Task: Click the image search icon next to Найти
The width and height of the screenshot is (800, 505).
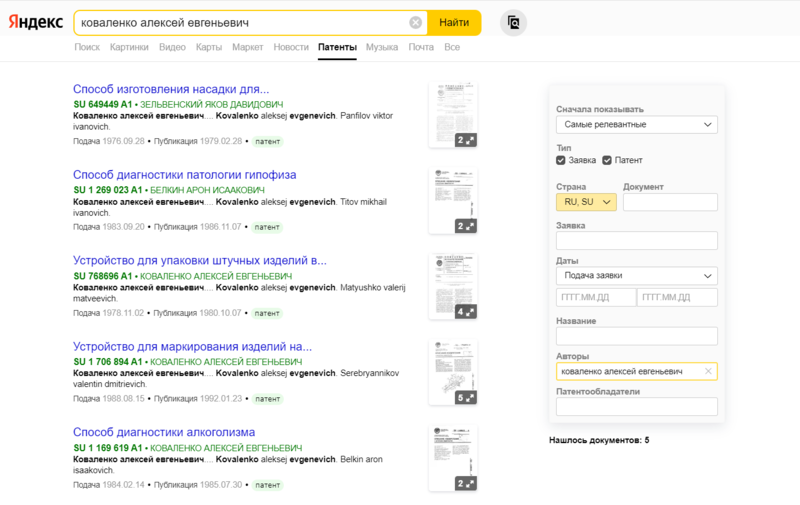Action: (x=513, y=22)
